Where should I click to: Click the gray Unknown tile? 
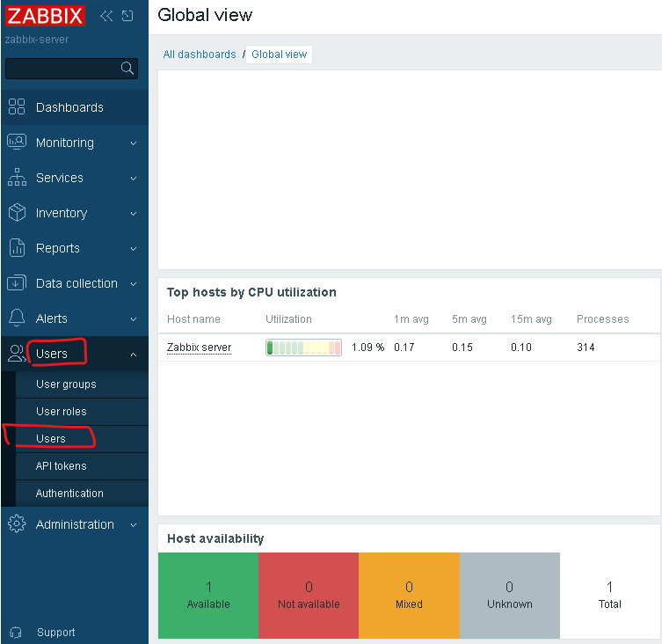510,595
